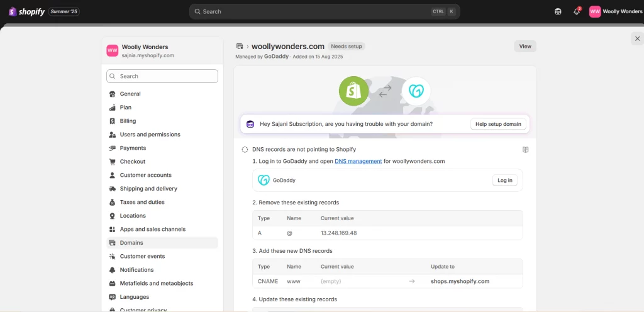Click the GoDaddy icon in the login card
This screenshot has height=312, width=644.
[x=264, y=181]
